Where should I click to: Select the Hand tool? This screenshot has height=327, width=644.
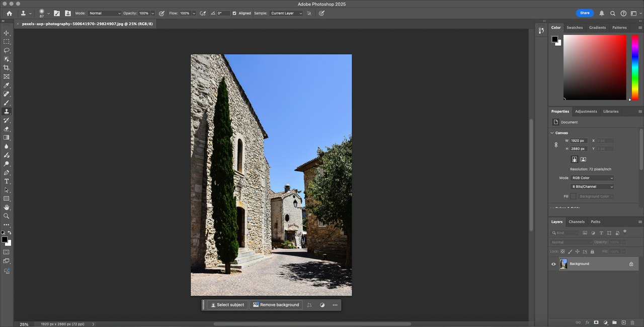[x=7, y=207]
